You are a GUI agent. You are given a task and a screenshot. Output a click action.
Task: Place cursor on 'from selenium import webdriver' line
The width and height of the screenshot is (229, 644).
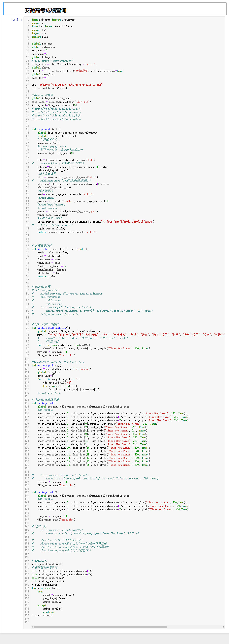click(x=53, y=20)
